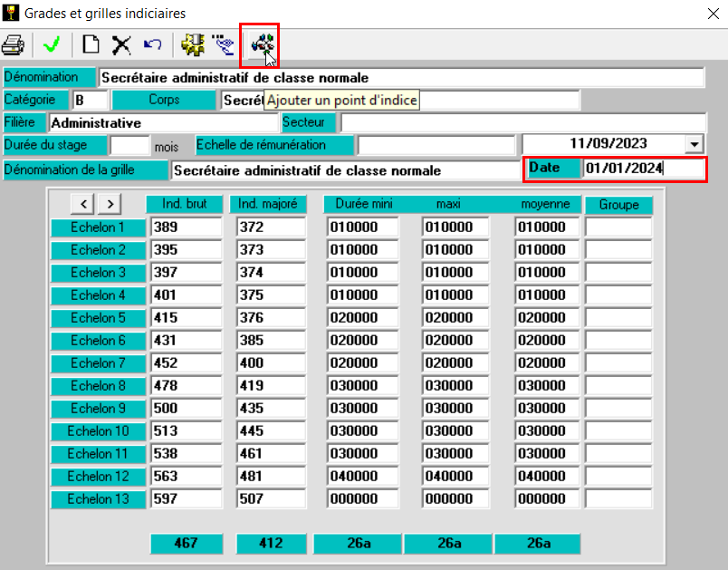Delete using the black X toolbar icon

[x=121, y=44]
